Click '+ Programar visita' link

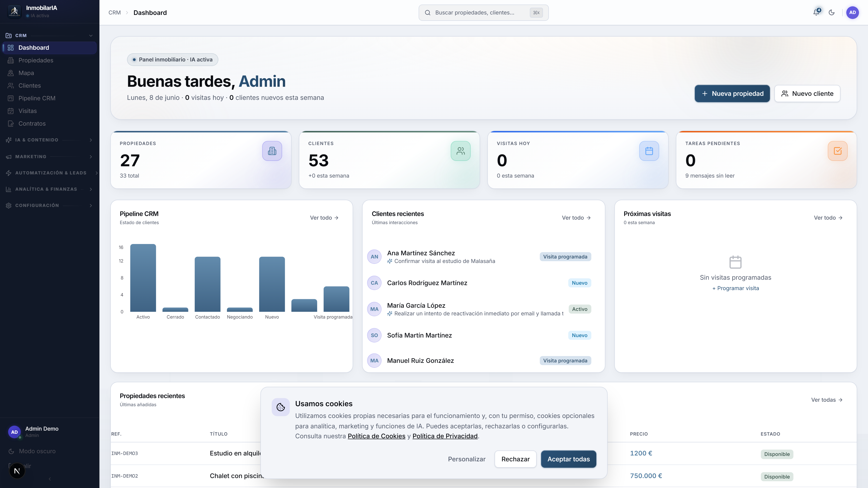pos(735,288)
